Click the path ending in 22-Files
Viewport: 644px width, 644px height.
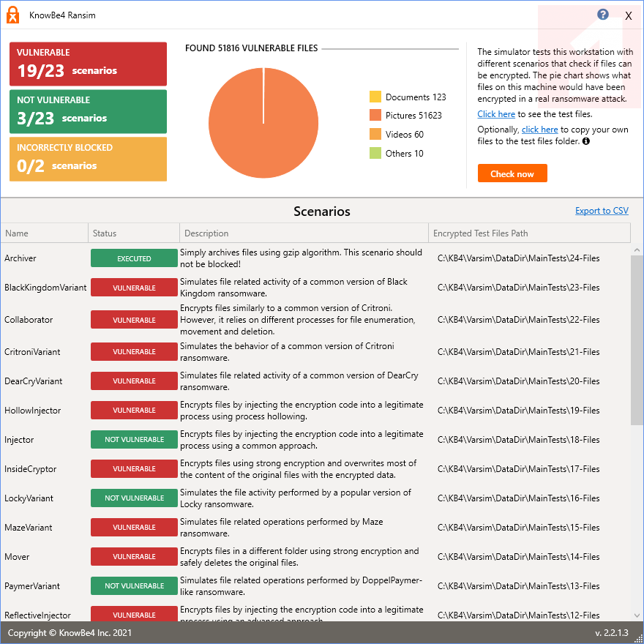(x=518, y=320)
